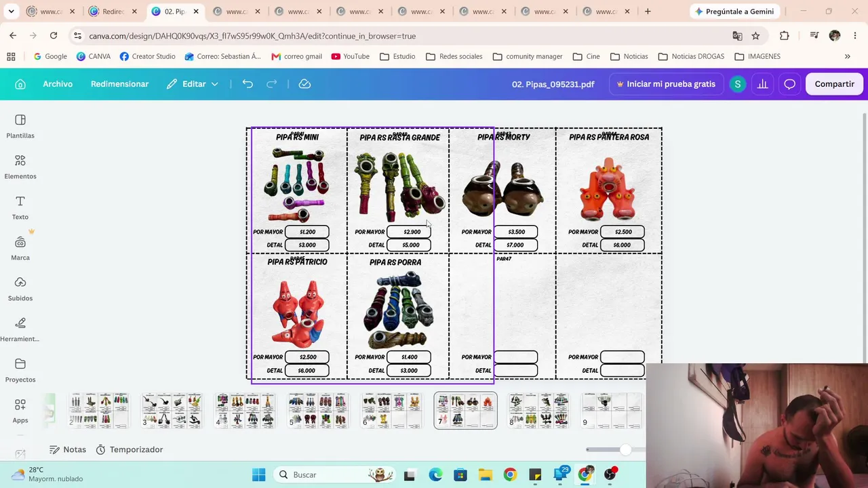This screenshot has width=868, height=488.
Task: Open the Noticias DROGAS bookmarks folder
Action: (691, 56)
